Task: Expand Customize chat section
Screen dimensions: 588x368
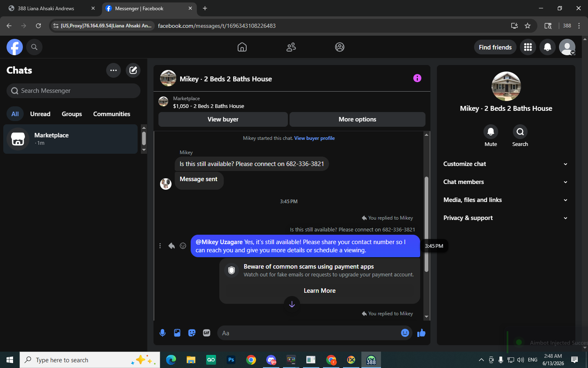Action: (x=506, y=164)
